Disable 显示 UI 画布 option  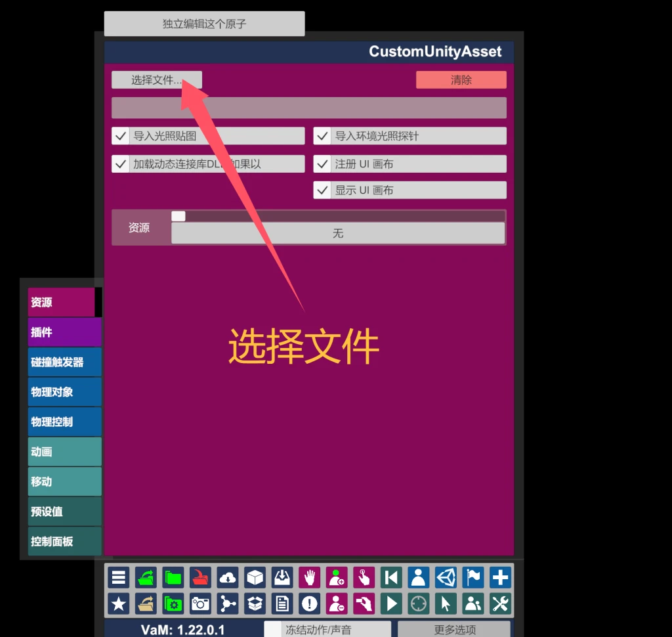(322, 190)
